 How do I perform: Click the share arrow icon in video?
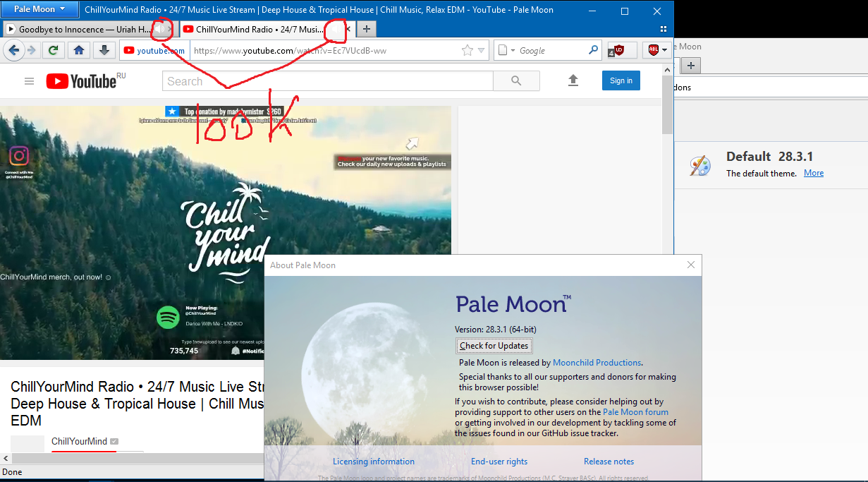click(x=412, y=144)
